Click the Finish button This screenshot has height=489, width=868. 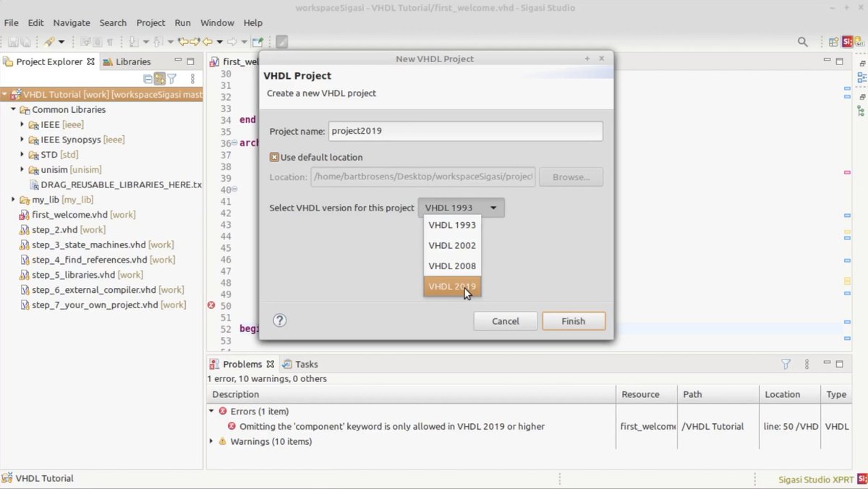coord(573,320)
